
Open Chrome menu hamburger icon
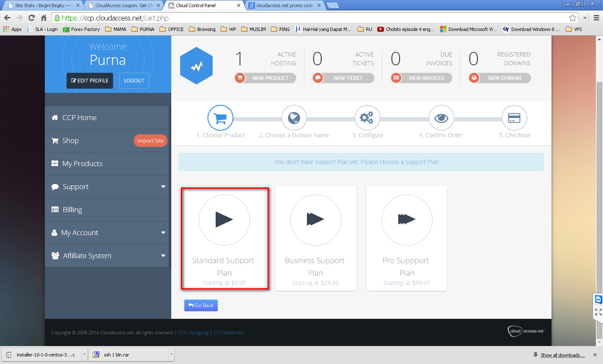(596, 18)
